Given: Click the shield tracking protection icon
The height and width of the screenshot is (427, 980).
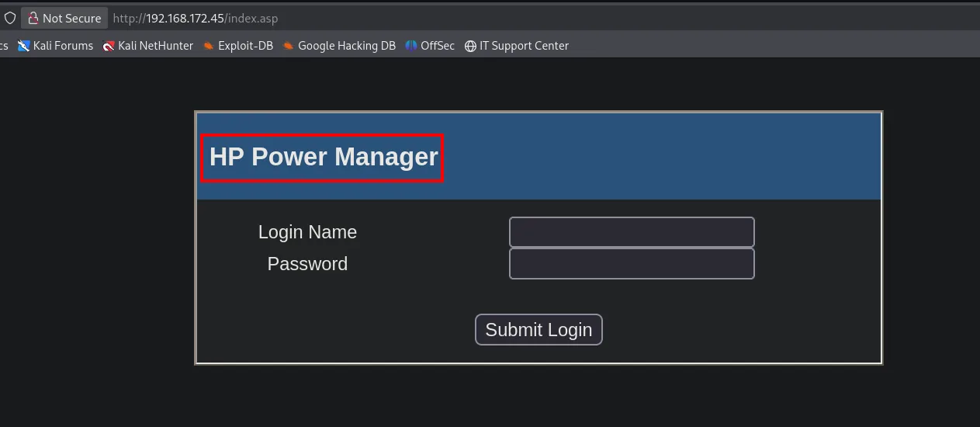Looking at the screenshot, I should point(10,18).
